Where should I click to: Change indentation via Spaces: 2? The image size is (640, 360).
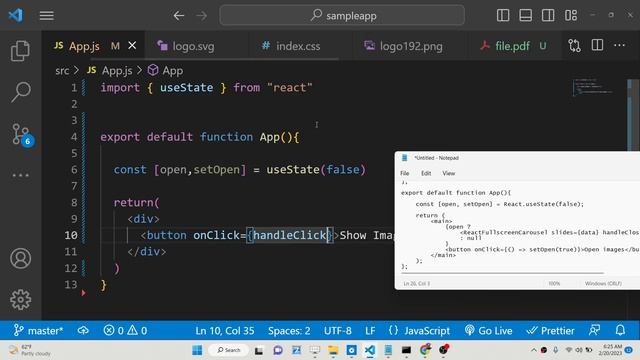tap(289, 330)
